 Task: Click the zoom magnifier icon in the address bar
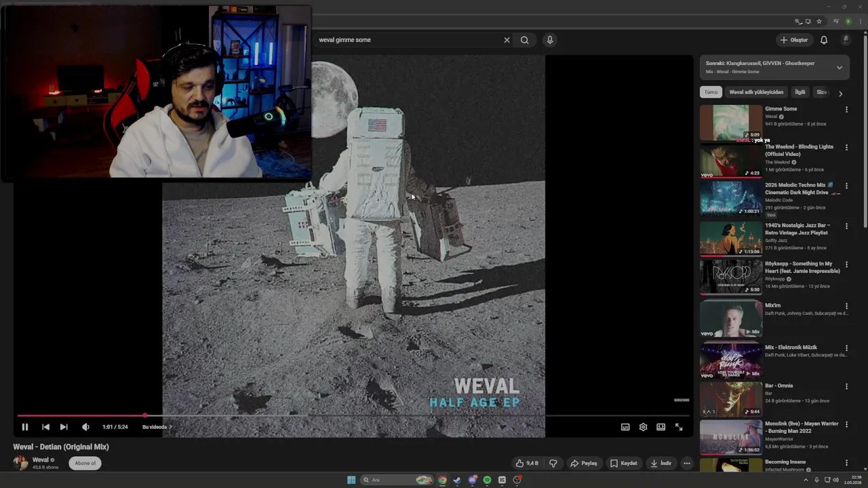click(799, 22)
